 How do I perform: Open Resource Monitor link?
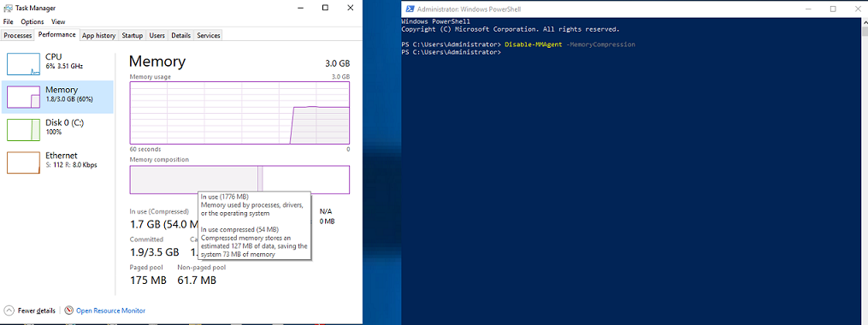click(110, 310)
